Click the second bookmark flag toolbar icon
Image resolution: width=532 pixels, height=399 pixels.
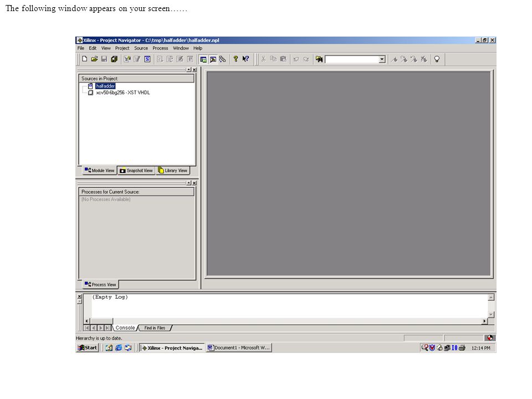[404, 59]
